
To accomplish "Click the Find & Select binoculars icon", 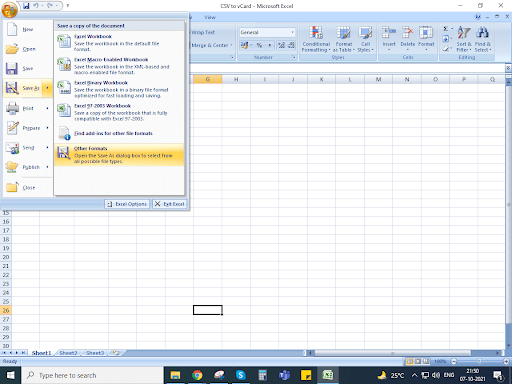I will 482,33.
